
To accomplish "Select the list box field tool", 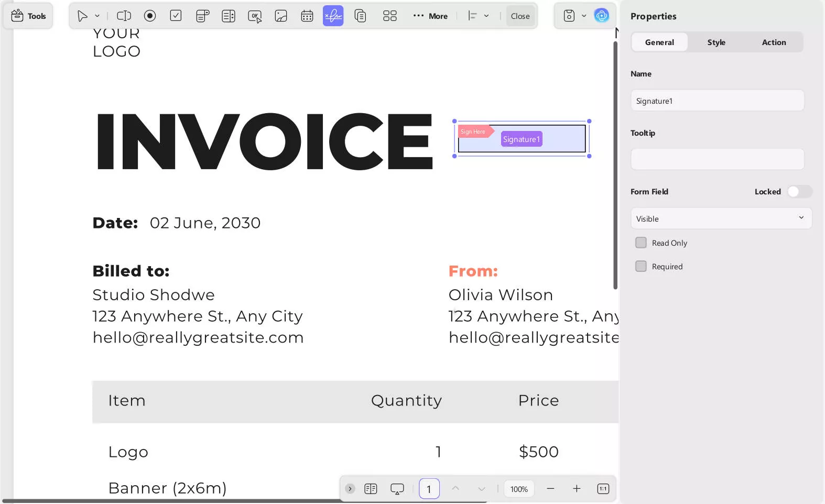I will [x=229, y=16].
